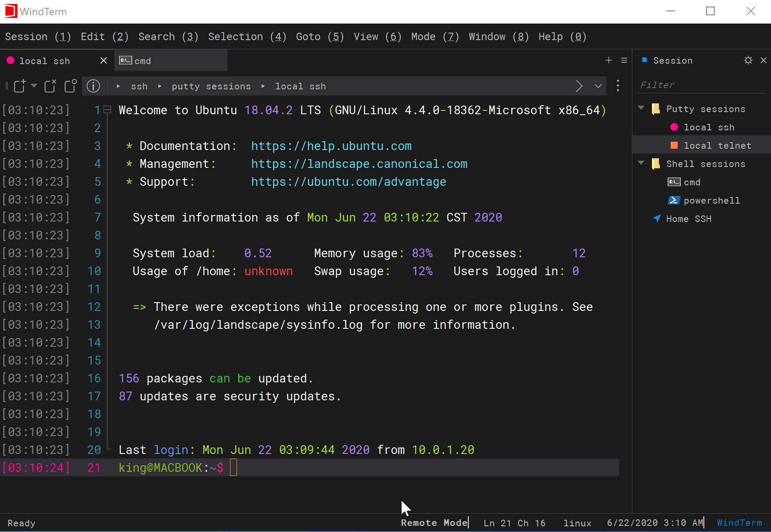Collapse the Putty sessions tree group
The height and width of the screenshot is (532, 771).
pyautogui.click(x=641, y=108)
